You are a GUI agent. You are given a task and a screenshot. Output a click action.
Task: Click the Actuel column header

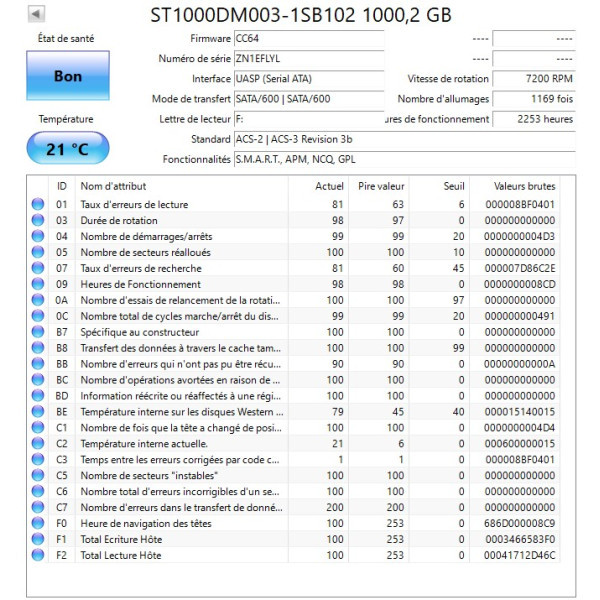pos(318,186)
